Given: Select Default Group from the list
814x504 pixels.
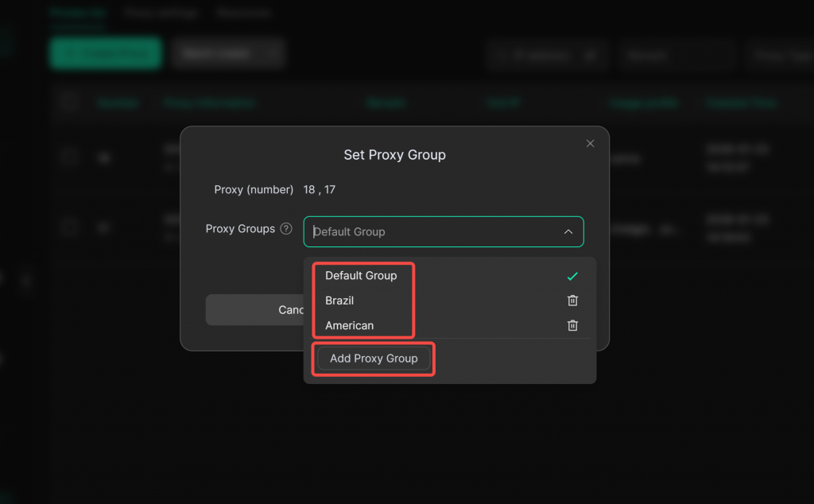Looking at the screenshot, I should (361, 276).
